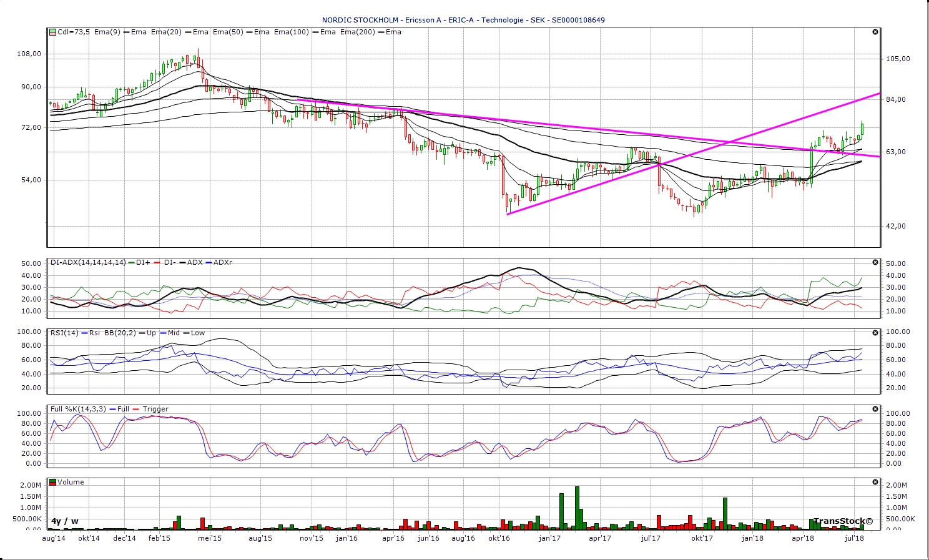Click the 72,00 price axis label
This screenshot has width=929, height=560.
[x=32, y=127]
